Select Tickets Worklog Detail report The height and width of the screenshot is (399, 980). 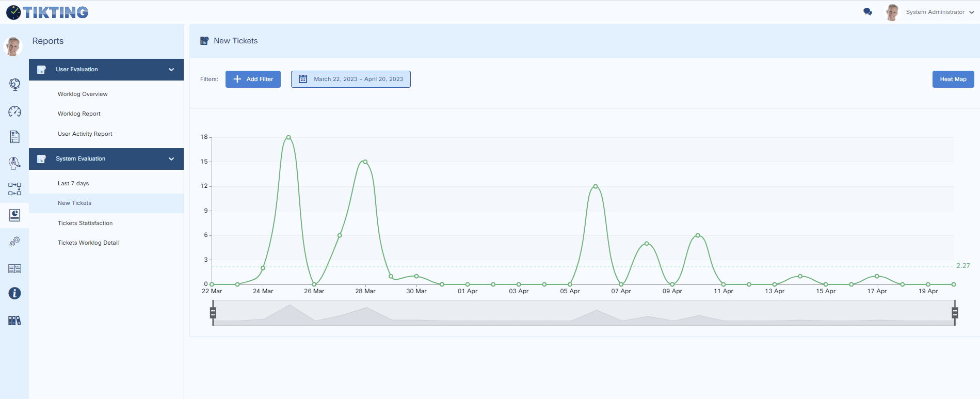88,243
